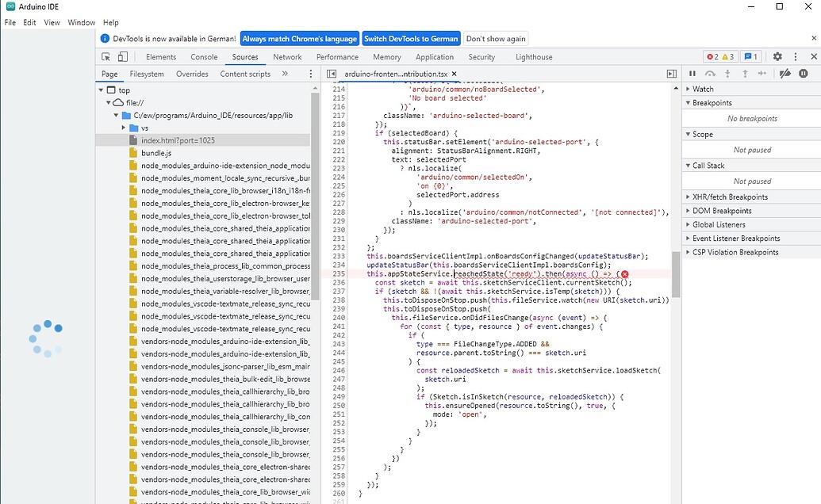
Task: Switch to the Network tab
Action: click(x=287, y=57)
